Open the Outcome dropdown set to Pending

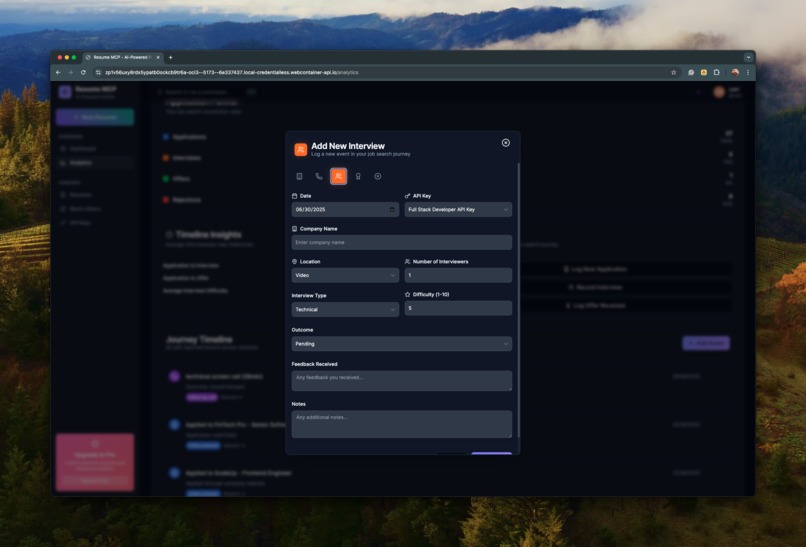tap(401, 344)
